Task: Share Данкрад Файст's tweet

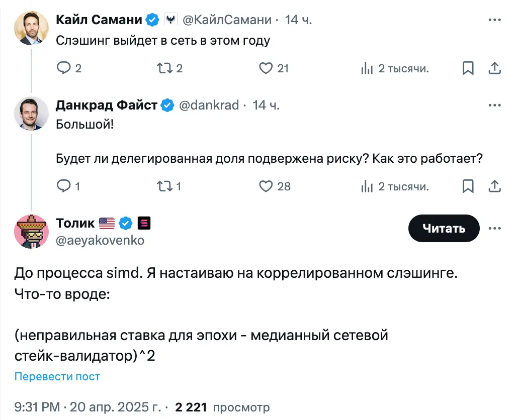Action: [495, 186]
